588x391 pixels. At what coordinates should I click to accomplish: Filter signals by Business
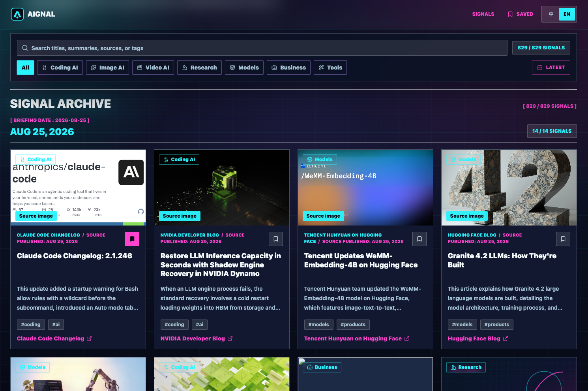289,68
